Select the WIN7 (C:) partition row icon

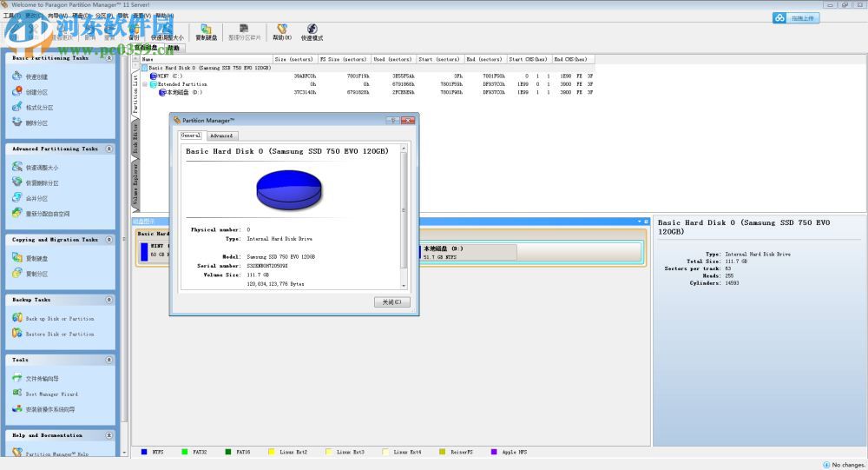pyautogui.click(x=154, y=76)
